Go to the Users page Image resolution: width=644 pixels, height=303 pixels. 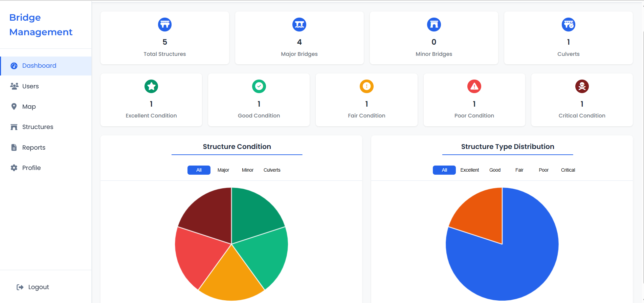click(46, 86)
